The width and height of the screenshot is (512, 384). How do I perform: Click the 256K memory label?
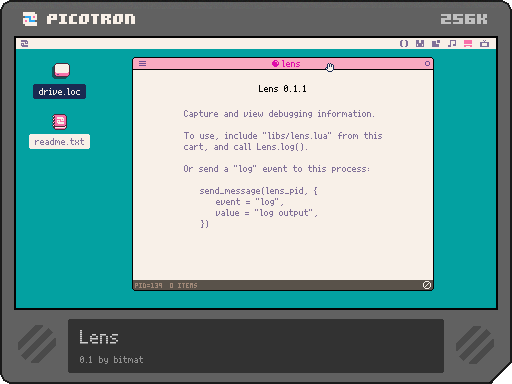[x=464, y=19]
